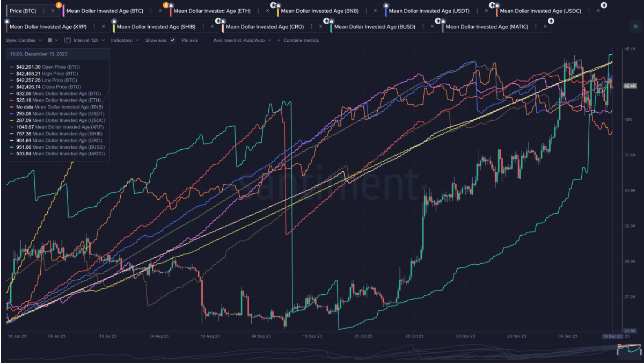Click the 533.84 Mean Dollar Invested Age (MATIC) row
Viewport: 644px width, 363px height.
click(57, 154)
